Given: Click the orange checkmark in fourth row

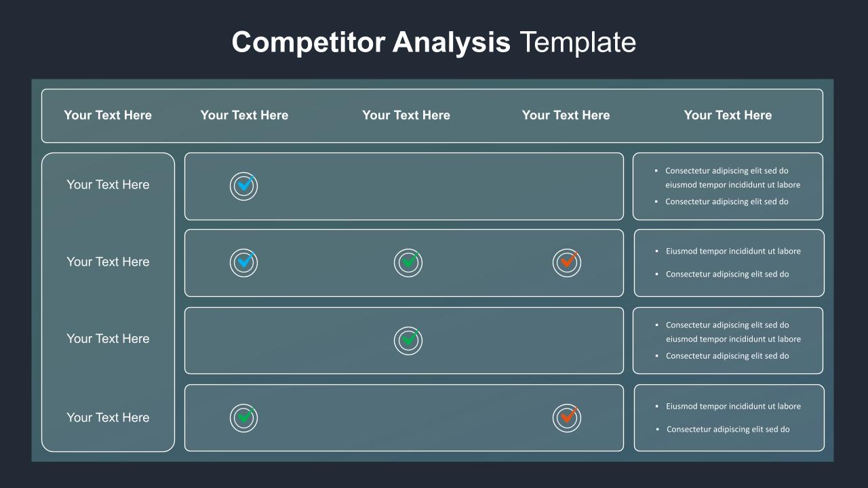Looking at the screenshot, I should click(x=567, y=418).
